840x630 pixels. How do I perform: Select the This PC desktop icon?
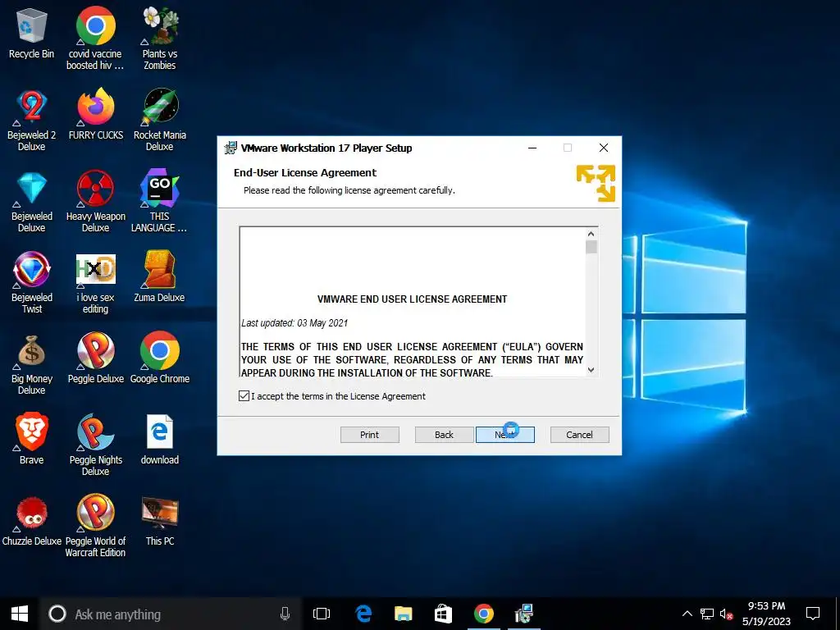pyautogui.click(x=160, y=520)
